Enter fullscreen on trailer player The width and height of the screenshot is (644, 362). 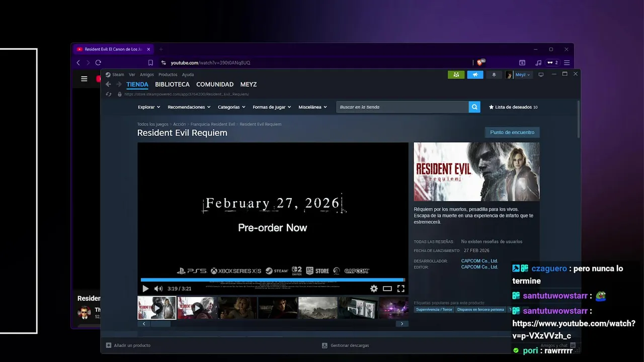[x=401, y=289]
